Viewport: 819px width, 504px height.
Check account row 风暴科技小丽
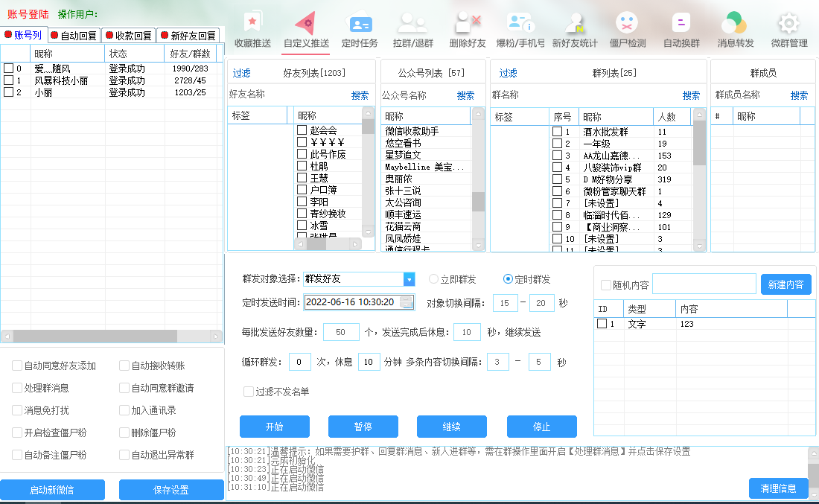pyautogui.click(x=8, y=80)
